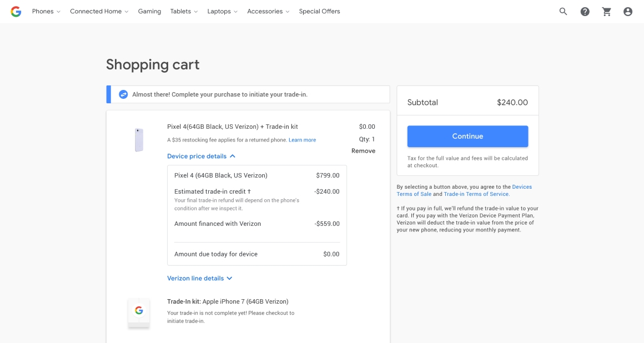Click 'Amount due today for device' label
This screenshot has height=343, width=644.
[x=216, y=254]
